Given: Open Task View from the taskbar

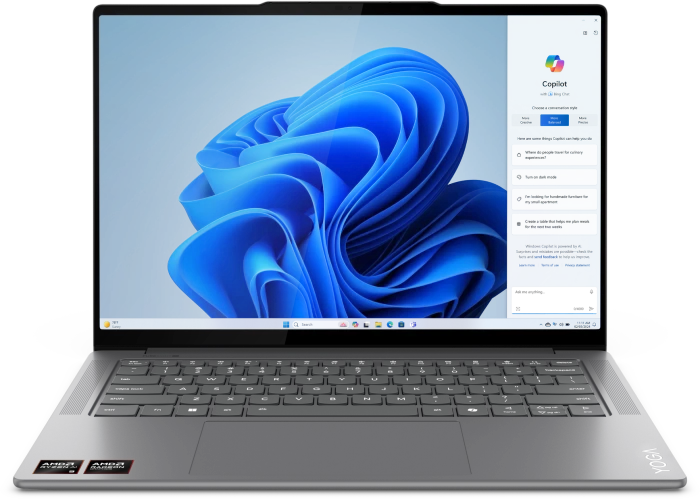Looking at the screenshot, I should tap(366, 325).
